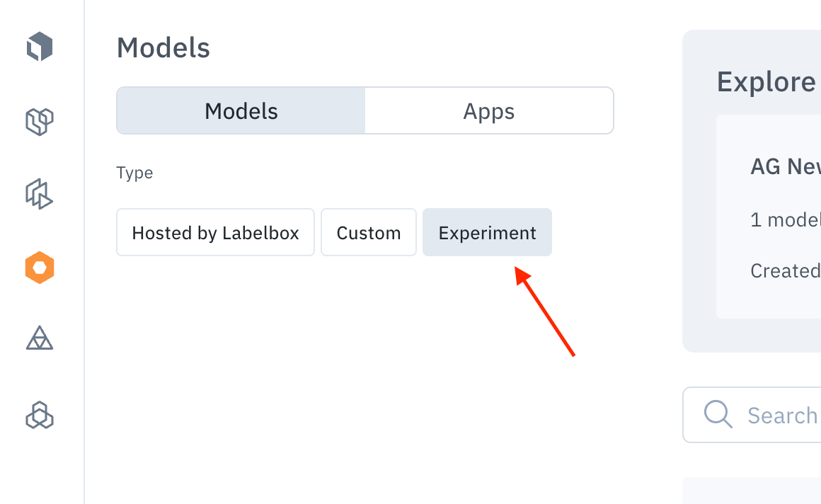The width and height of the screenshot is (821, 504).
Task: Click the 1 model count text
Action: point(786,219)
